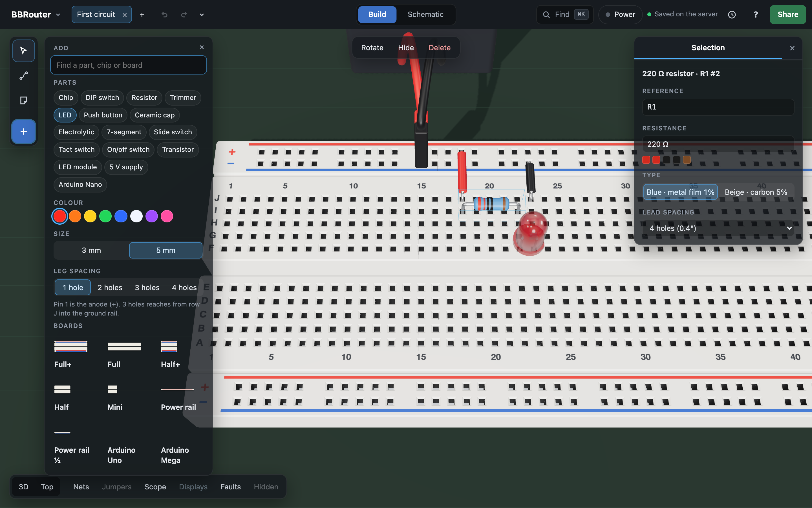Delete the selected resistor

click(x=439, y=48)
